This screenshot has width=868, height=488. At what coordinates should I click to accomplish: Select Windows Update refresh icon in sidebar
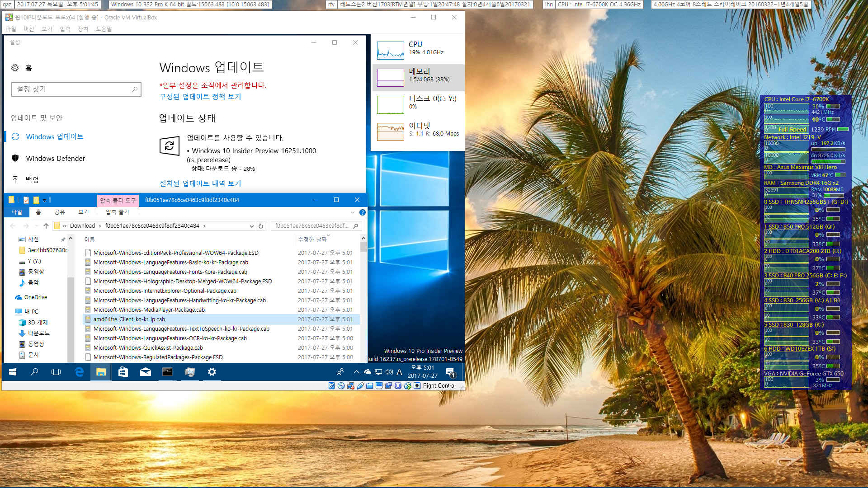pos(15,136)
